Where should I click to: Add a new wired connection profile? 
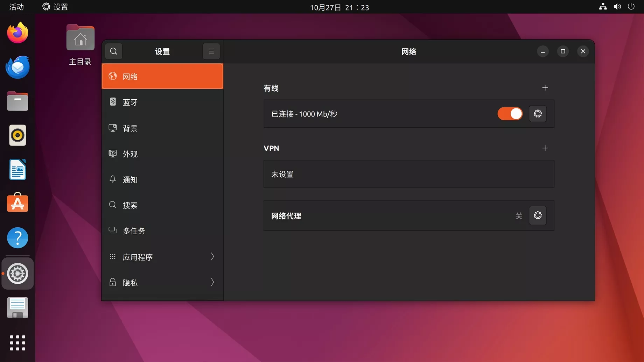[x=545, y=88]
